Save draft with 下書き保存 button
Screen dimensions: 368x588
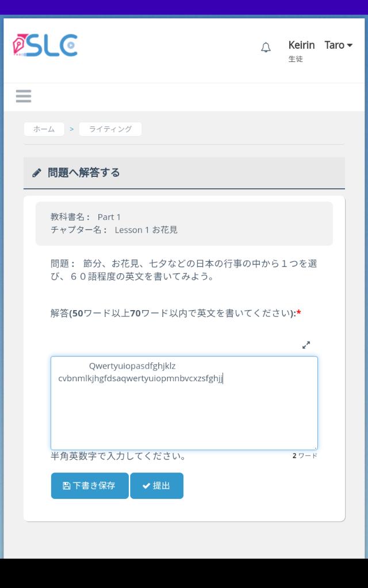90,486
